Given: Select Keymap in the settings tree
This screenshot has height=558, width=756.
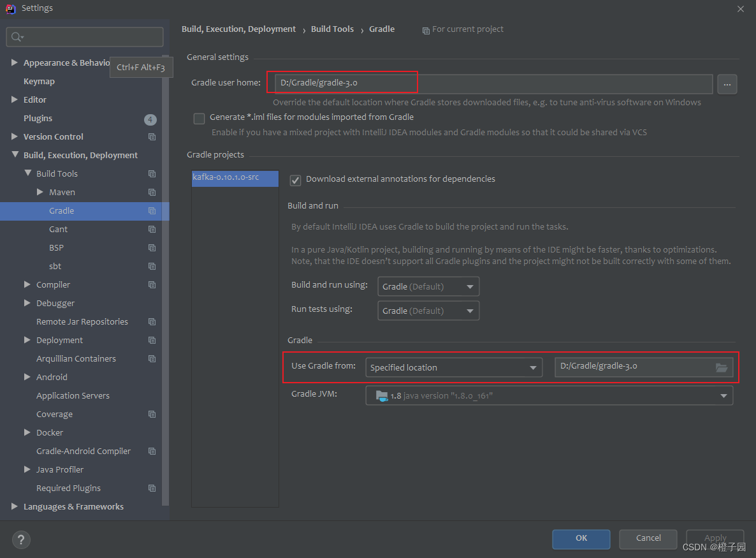Looking at the screenshot, I should point(39,82).
